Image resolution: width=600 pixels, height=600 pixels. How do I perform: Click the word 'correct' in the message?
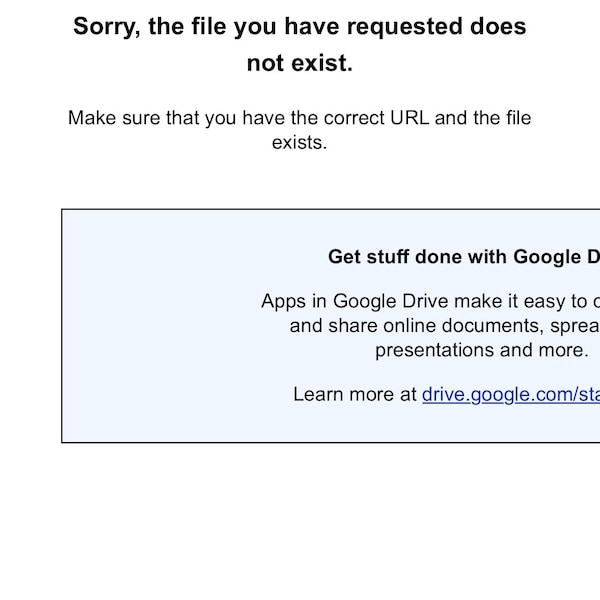click(354, 118)
